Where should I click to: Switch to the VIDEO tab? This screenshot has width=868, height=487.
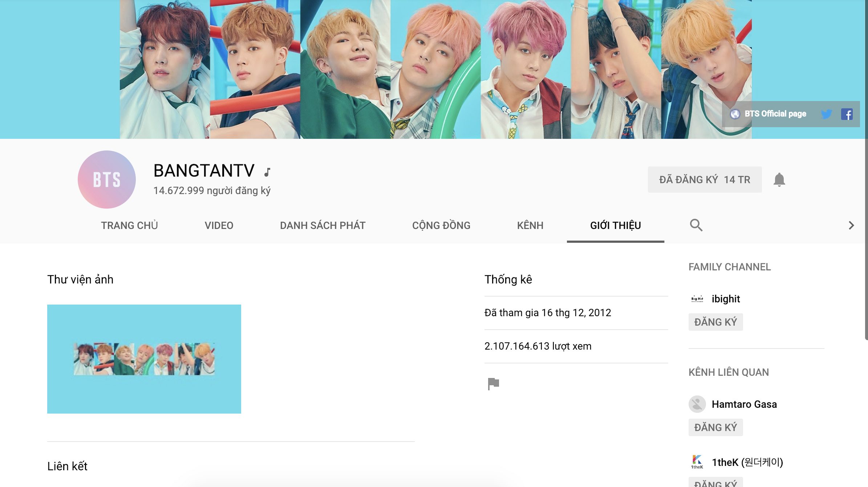pyautogui.click(x=219, y=225)
